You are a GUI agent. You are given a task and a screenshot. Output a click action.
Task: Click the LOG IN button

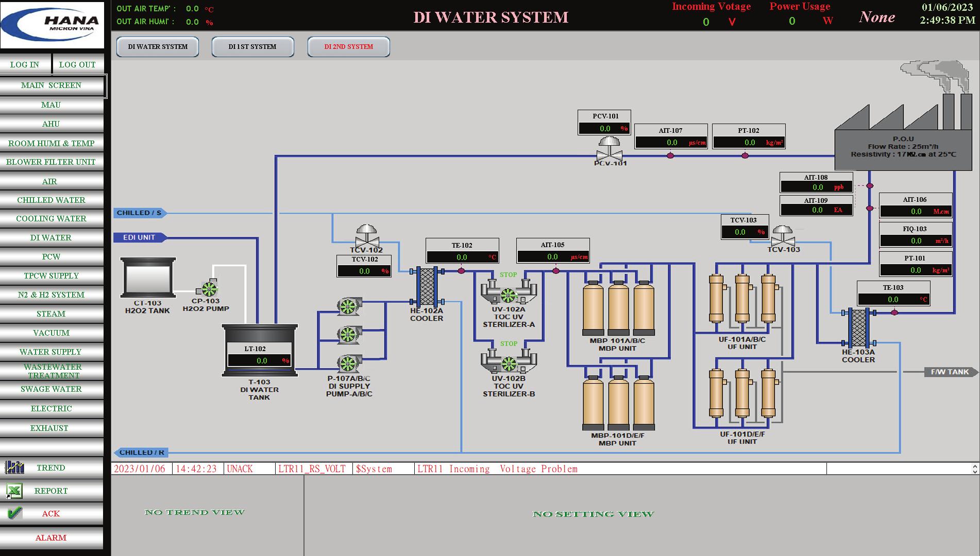coord(25,64)
